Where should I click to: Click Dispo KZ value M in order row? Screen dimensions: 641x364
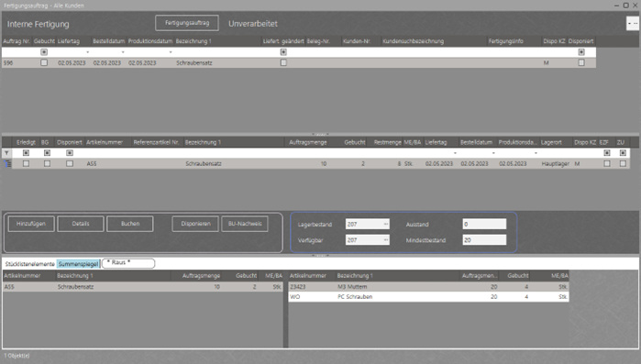pyautogui.click(x=547, y=63)
